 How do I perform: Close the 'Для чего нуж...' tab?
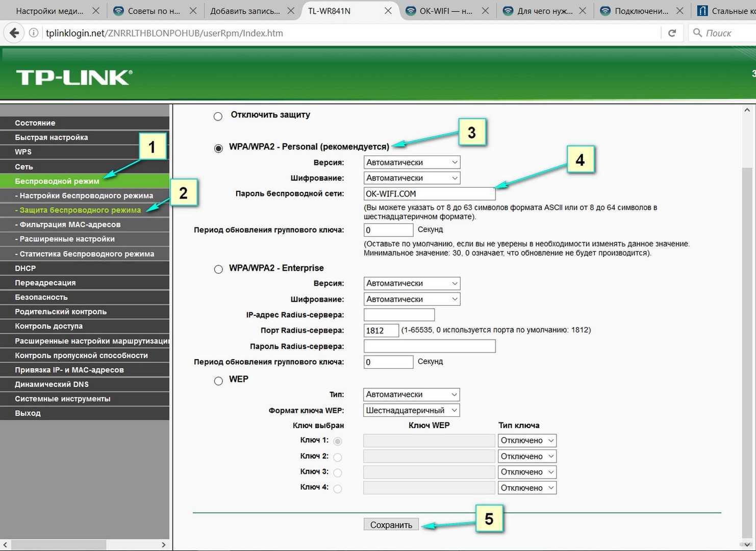[583, 11]
